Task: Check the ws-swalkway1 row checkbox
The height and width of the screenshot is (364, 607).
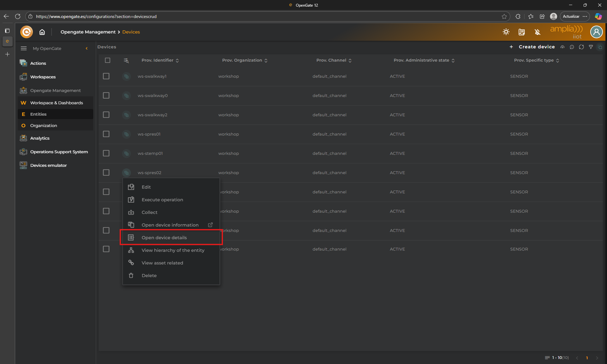Action: click(106, 76)
